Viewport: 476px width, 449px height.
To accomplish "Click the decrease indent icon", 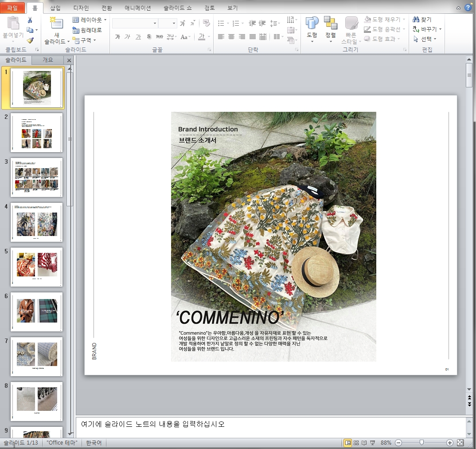I will [252, 24].
